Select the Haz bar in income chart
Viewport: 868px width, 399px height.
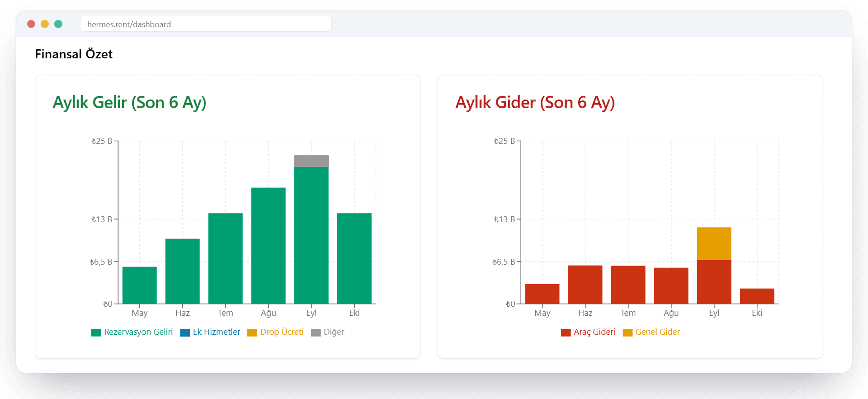point(183,271)
